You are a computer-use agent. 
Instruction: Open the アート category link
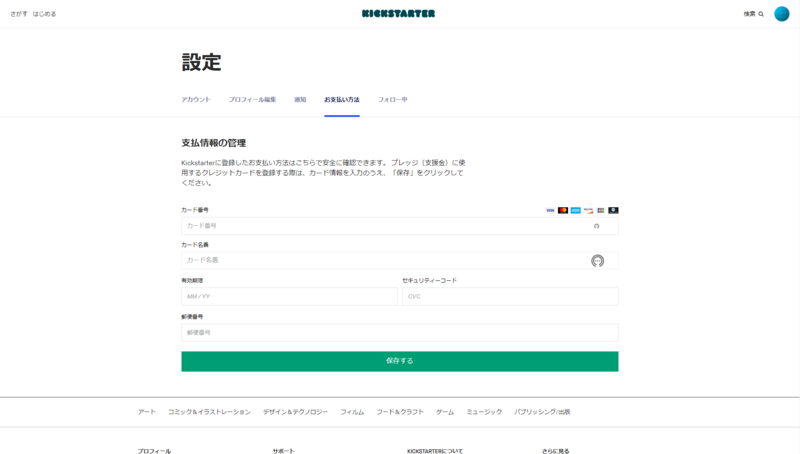146,412
